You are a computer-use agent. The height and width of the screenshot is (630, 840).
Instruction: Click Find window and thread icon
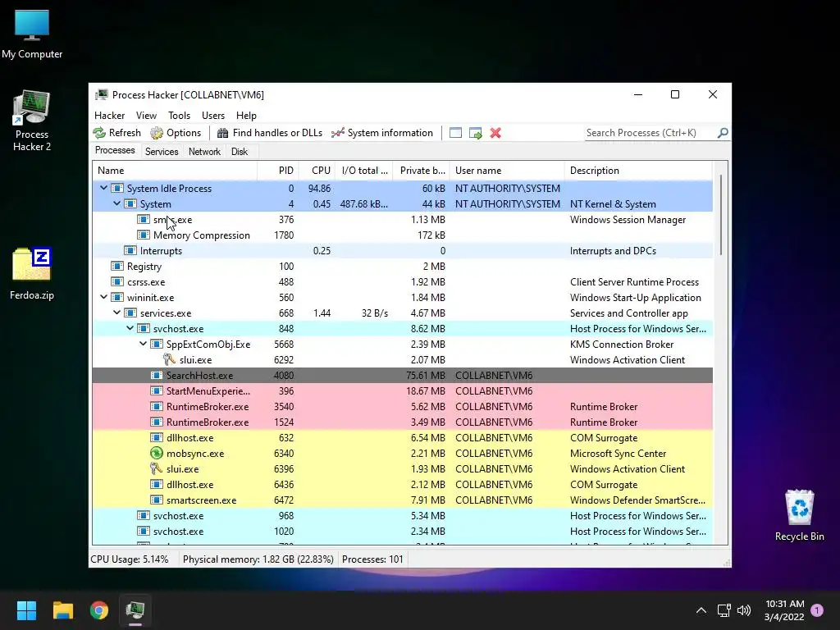475,133
